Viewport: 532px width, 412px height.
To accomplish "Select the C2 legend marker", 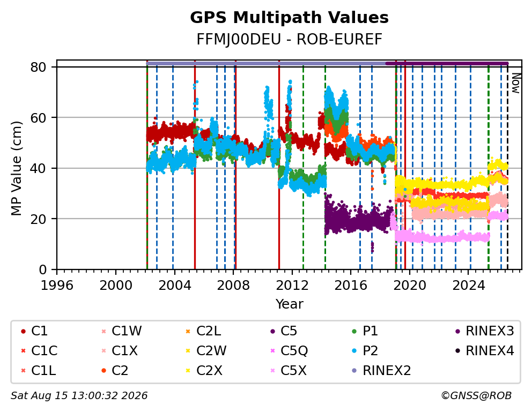I will pos(104,371).
